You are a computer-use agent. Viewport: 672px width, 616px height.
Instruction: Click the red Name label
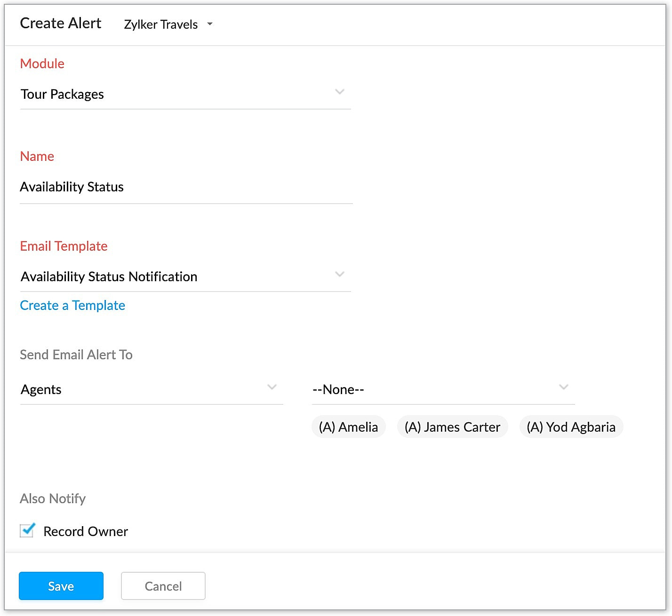[x=37, y=156]
